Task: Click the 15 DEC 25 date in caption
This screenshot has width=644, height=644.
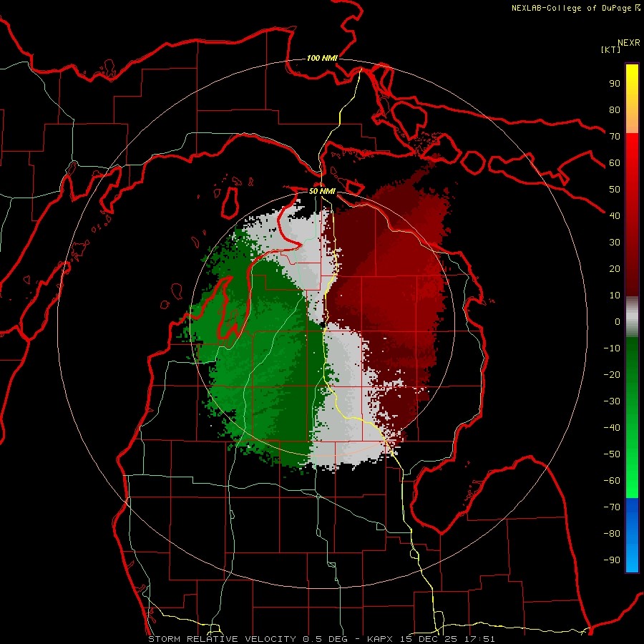Action: 429,639
